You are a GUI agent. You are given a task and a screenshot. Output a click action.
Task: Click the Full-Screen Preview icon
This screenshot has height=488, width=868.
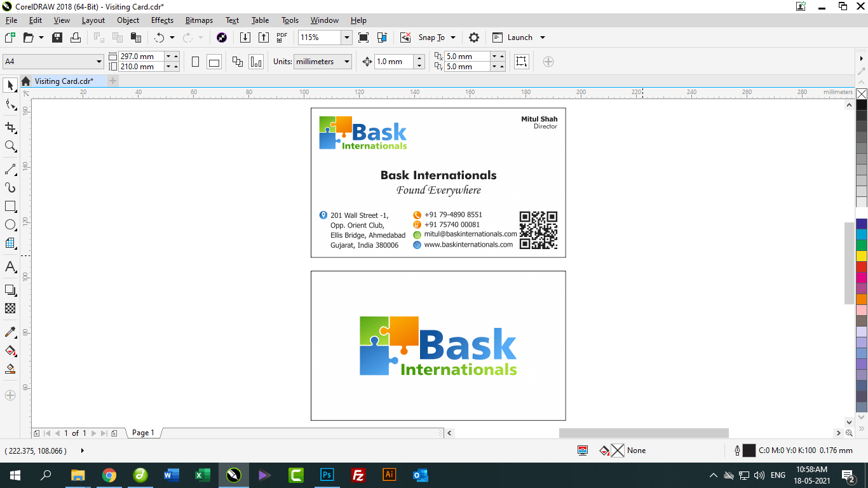(x=363, y=37)
